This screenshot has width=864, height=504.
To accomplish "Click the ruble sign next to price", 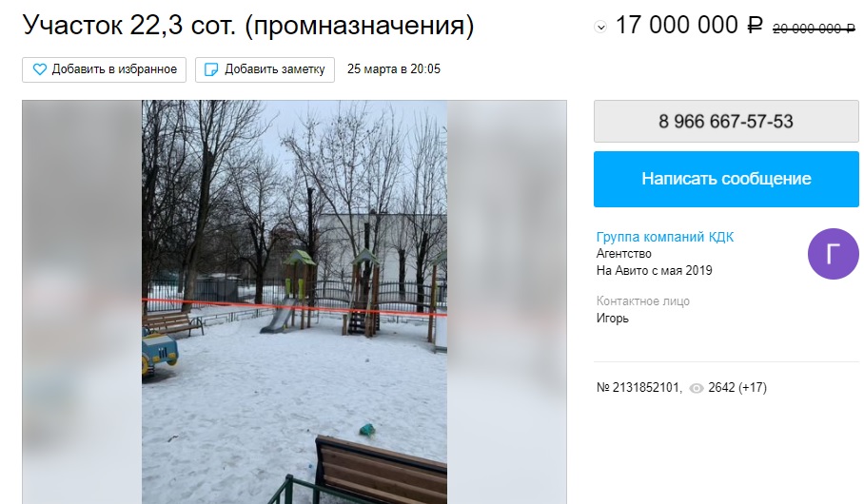I will point(755,26).
